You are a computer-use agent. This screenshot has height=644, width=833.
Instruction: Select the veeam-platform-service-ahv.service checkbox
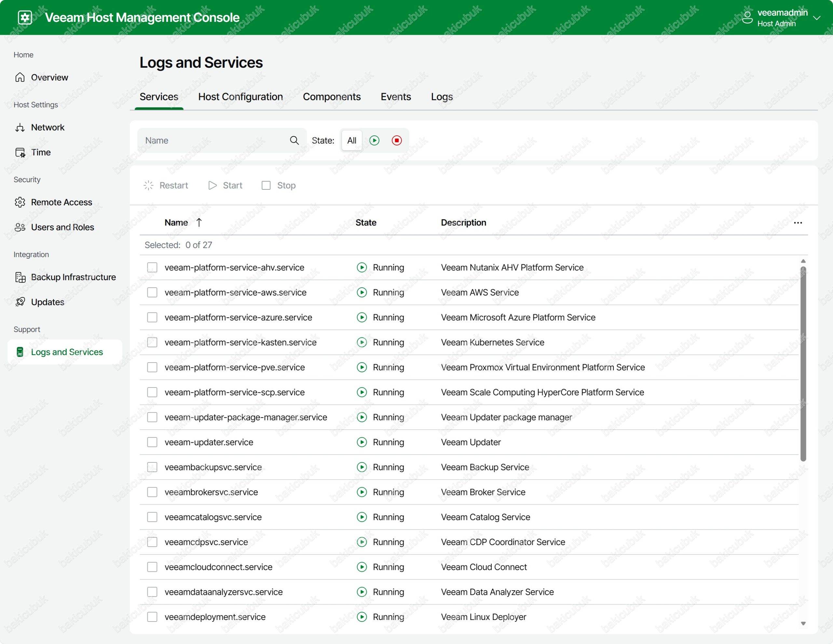tap(152, 267)
